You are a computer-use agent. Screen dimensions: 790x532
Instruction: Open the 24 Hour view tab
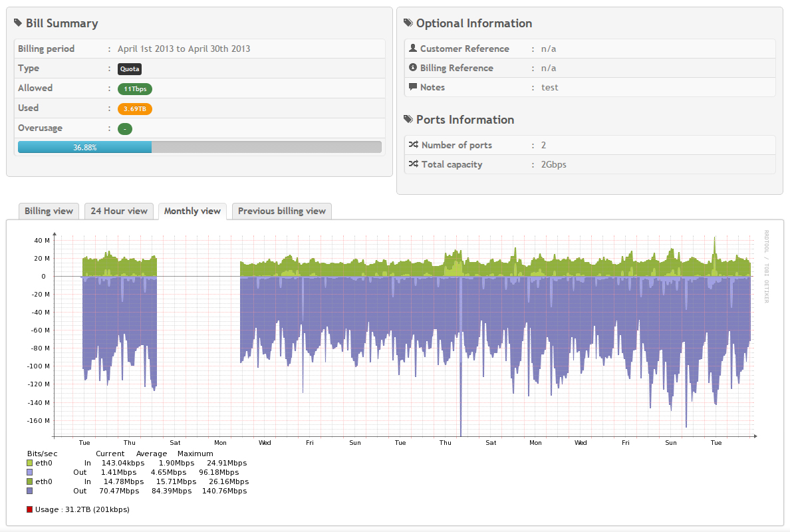click(119, 211)
